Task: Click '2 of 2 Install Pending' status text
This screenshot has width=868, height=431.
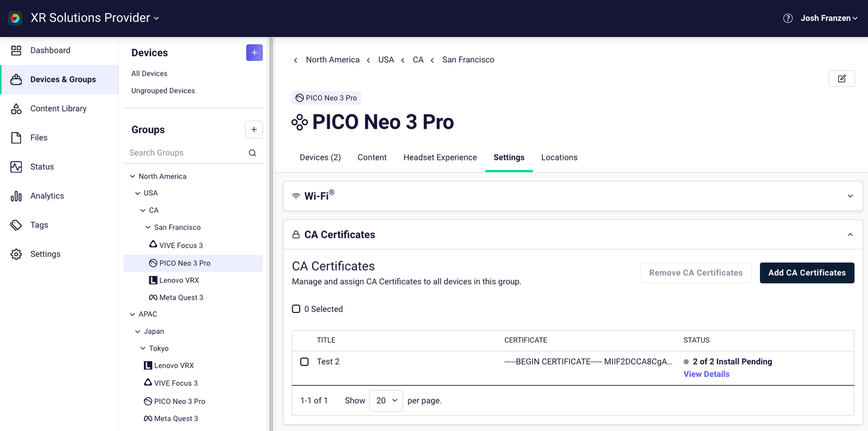Action: point(732,362)
